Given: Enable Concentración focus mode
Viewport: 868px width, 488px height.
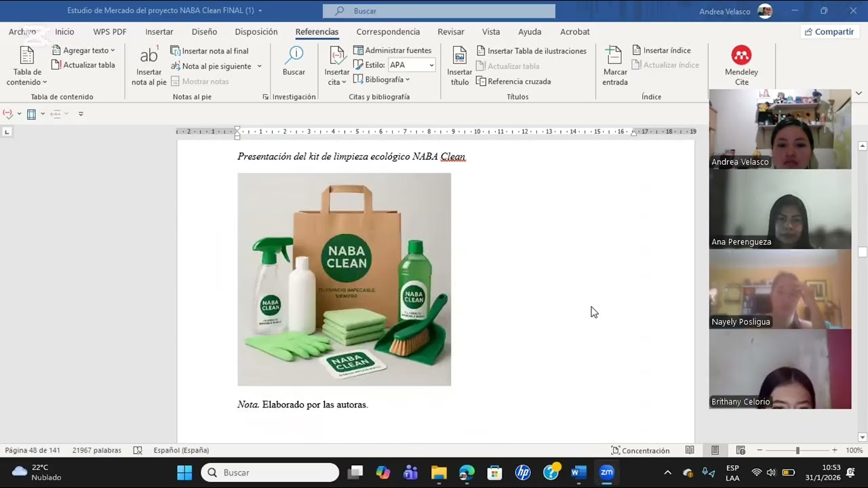Looking at the screenshot, I should [x=640, y=450].
